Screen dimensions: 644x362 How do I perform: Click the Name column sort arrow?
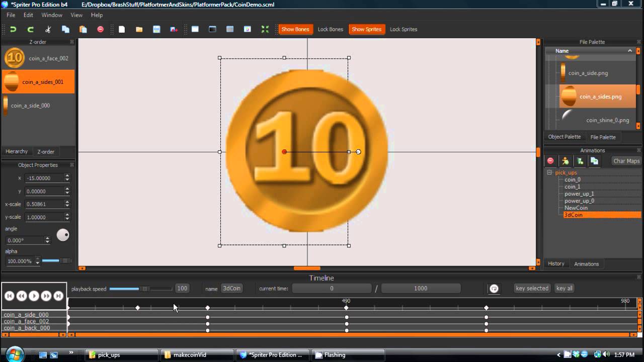629,51
